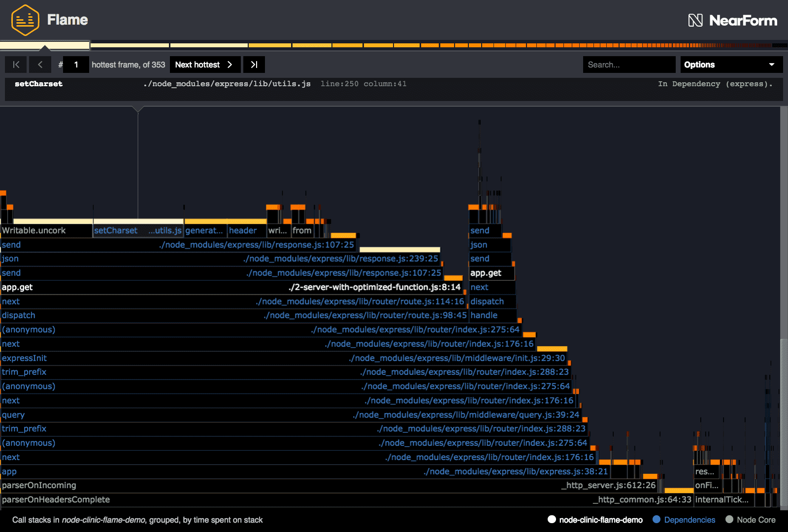Viewport: 788px width, 532px height.
Task: Select the internalTick frame
Action: 722,499
